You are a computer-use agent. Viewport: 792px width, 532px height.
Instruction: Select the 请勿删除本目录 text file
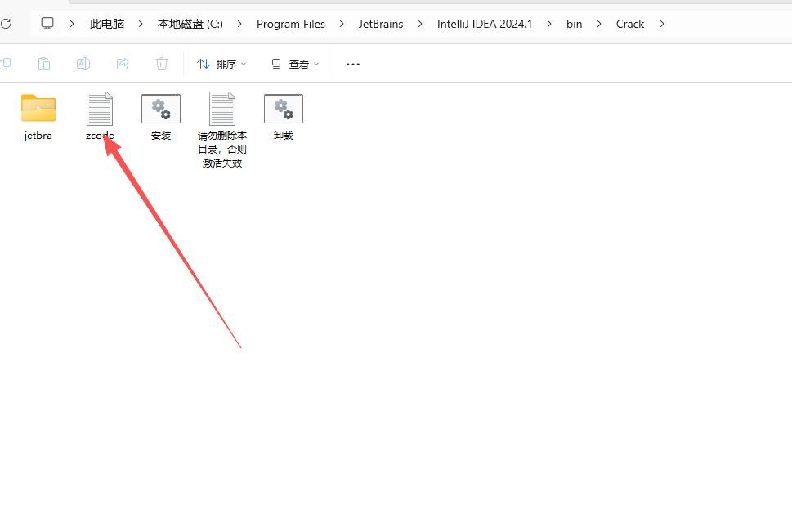[x=221, y=108]
